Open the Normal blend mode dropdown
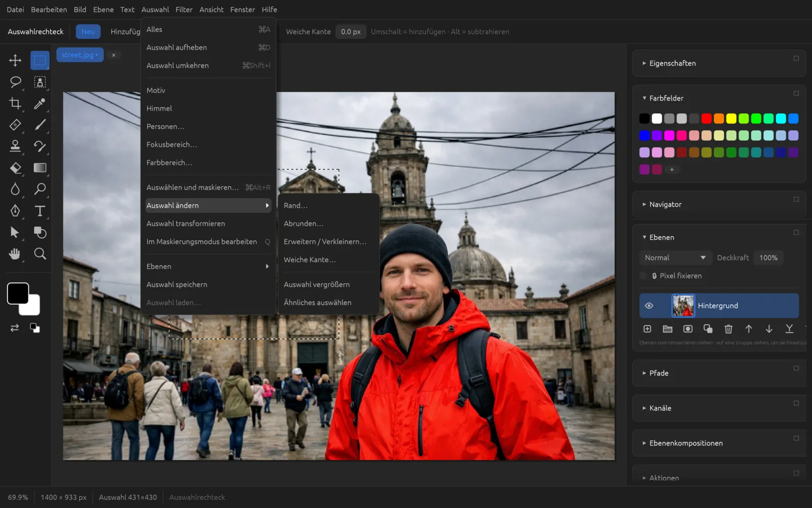The height and width of the screenshot is (508, 812). (x=675, y=258)
